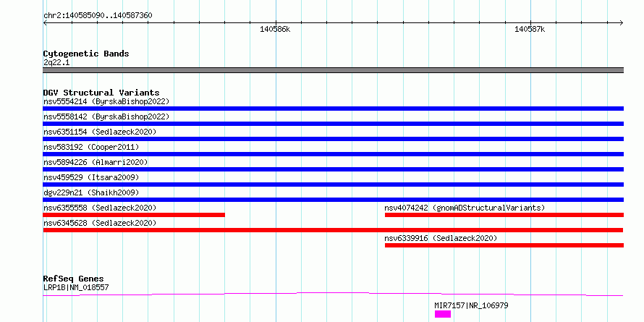Click the chr2:140585090..140587360 coordinate label
Image resolution: width=644 pixels, height=322 pixels.
(x=98, y=15)
